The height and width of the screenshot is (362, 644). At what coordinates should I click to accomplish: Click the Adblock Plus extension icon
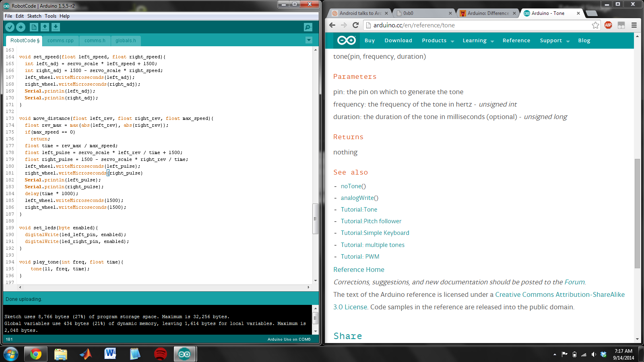pos(608,25)
